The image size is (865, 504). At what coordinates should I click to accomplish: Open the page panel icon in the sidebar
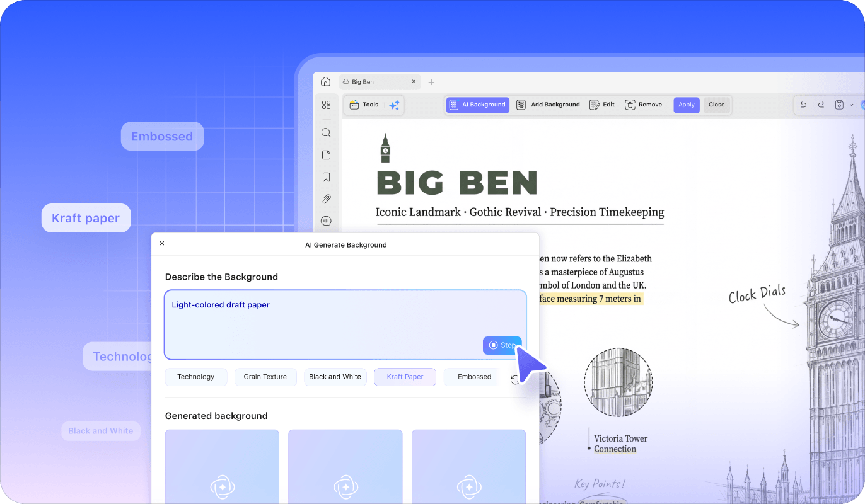(x=326, y=155)
